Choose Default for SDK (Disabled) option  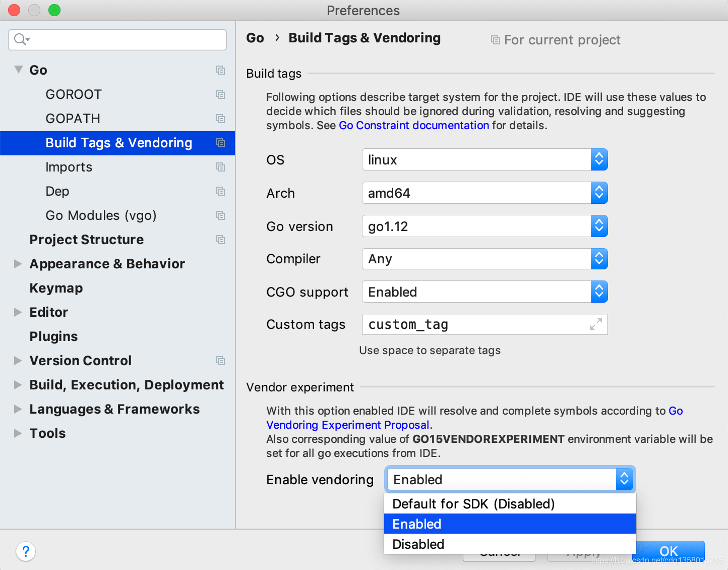point(473,504)
